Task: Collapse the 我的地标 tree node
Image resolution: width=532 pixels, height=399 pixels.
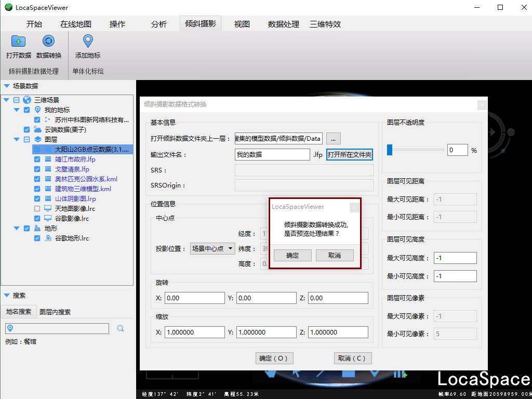Action: 17,110
